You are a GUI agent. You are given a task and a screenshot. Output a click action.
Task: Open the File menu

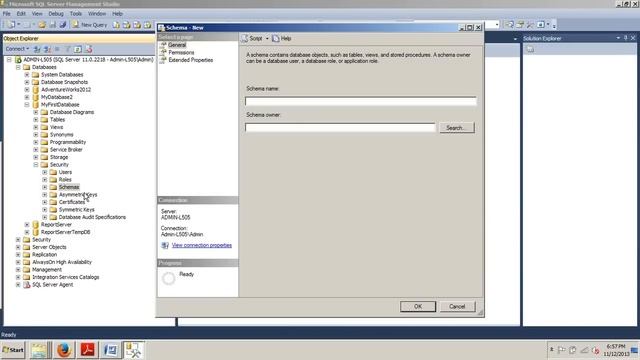(x=7, y=13)
